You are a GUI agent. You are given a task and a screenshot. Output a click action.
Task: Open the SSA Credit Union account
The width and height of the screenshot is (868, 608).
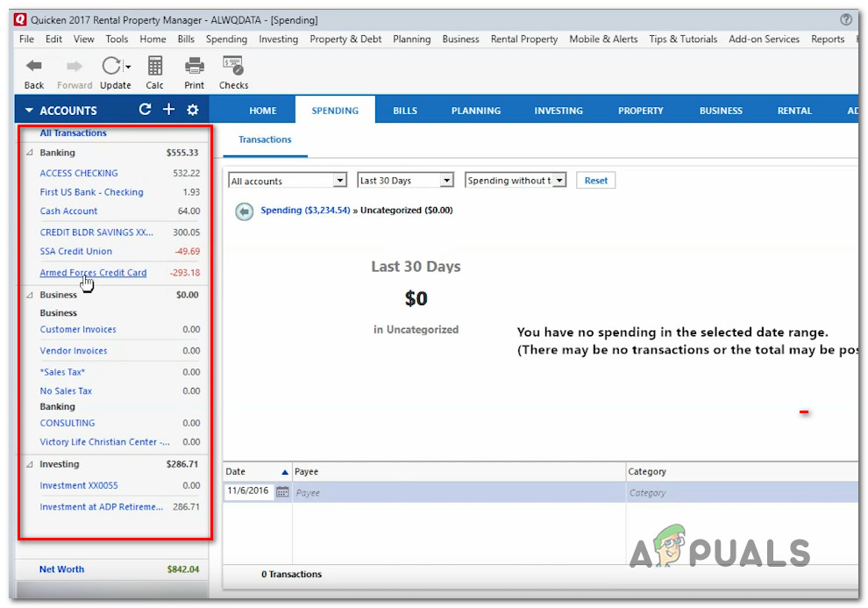coord(75,251)
